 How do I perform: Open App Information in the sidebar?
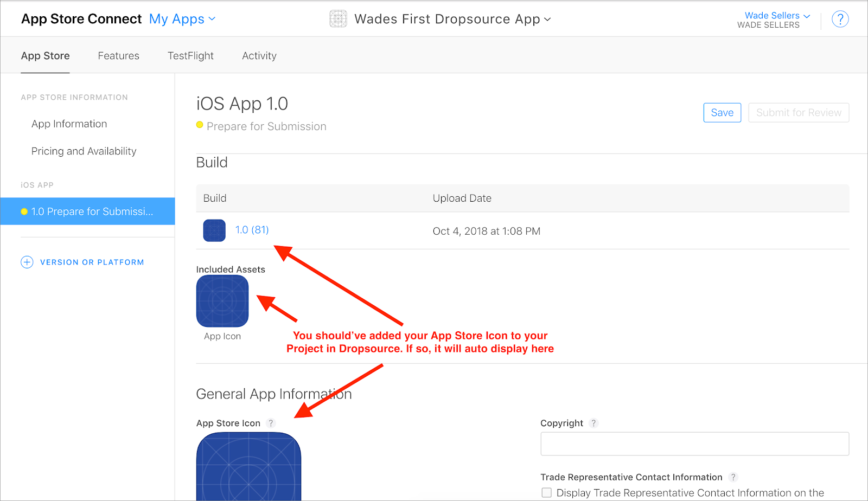coord(69,124)
